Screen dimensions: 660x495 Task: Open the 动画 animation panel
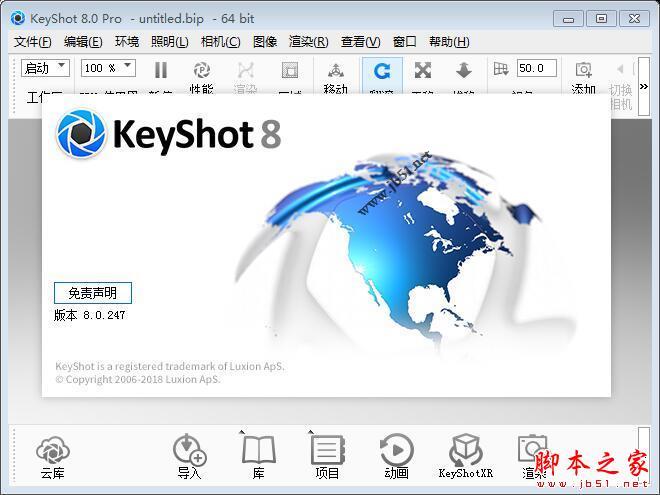[397, 457]
